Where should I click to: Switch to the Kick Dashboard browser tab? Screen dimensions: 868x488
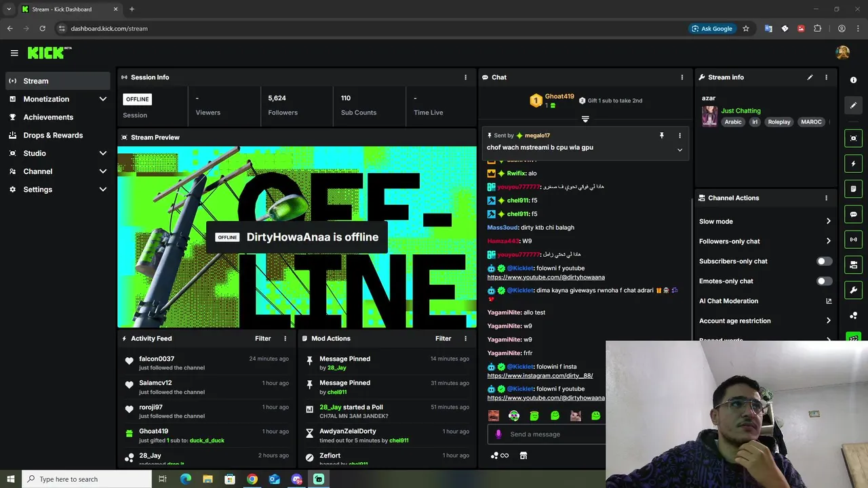click(x=69, y=9)
